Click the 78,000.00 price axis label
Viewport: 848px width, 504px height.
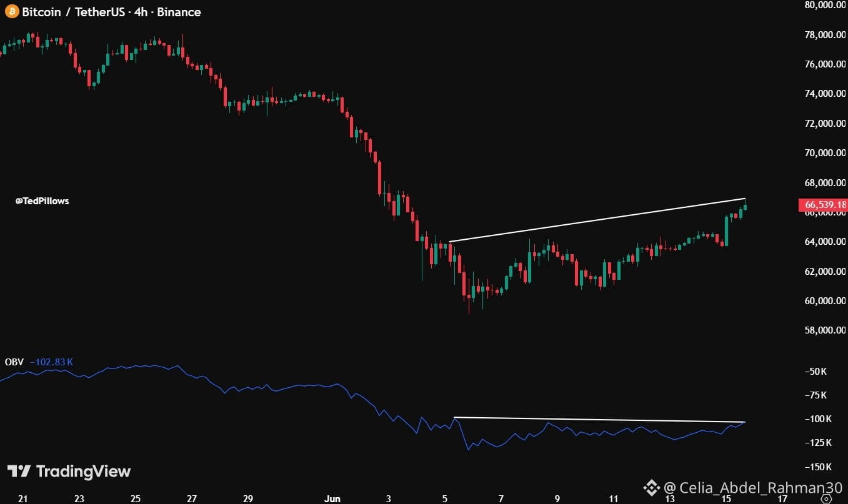[825, 34]
